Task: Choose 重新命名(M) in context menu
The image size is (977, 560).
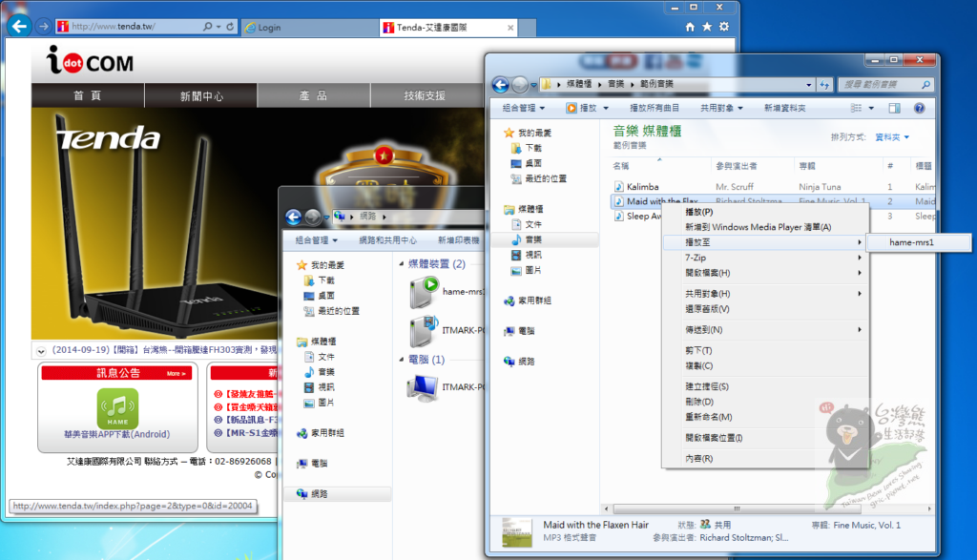Action: [x=765, y=417]
